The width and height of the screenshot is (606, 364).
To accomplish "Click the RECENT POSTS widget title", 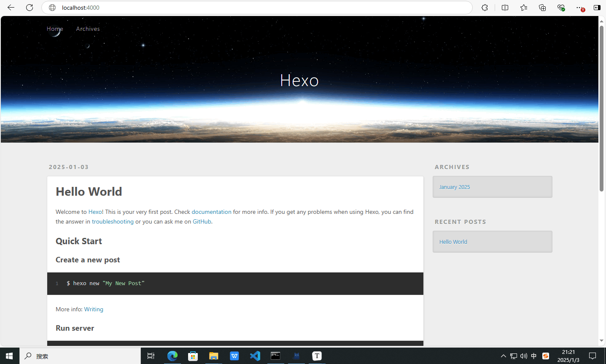I will point(460,222).
